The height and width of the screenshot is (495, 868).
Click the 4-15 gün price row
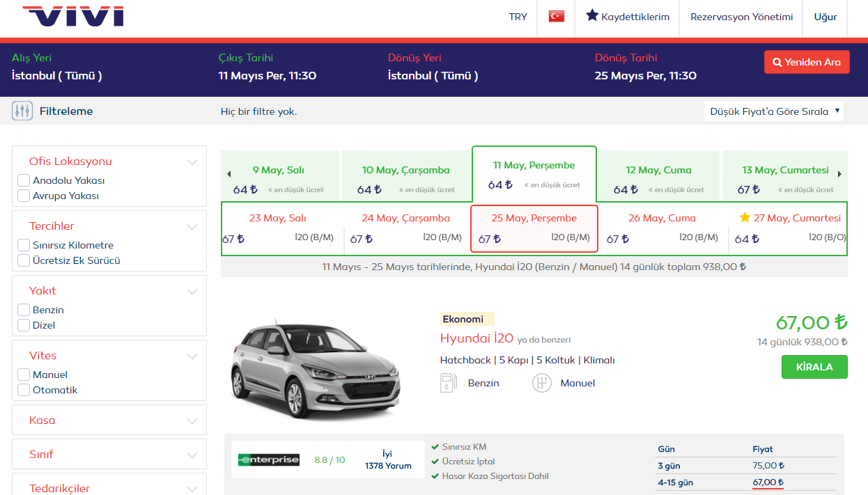click(746, 482)
